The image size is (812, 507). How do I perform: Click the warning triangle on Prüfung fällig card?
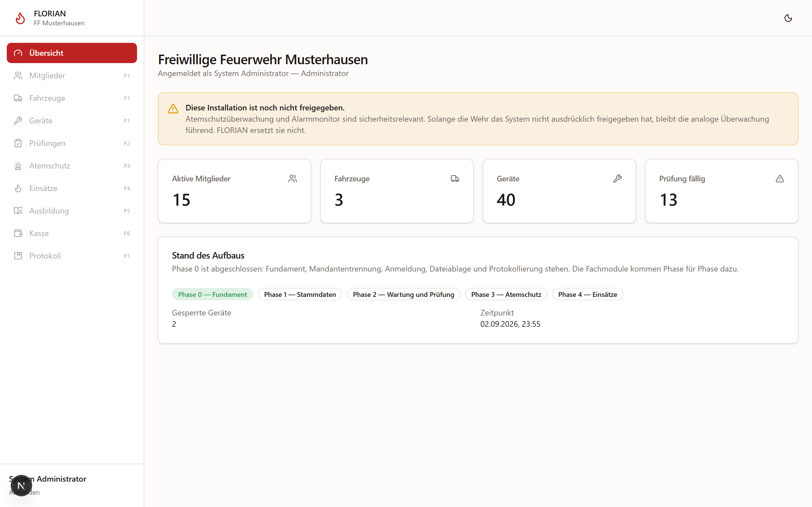pyautogui.click(x=780, y=179)
